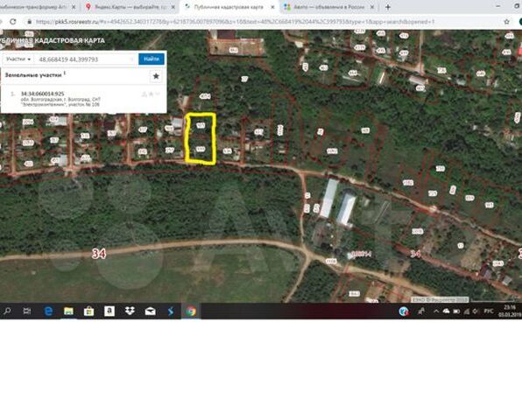
Task: Click the volume speaker icon in the tray
Action: (x=476, y=311)
